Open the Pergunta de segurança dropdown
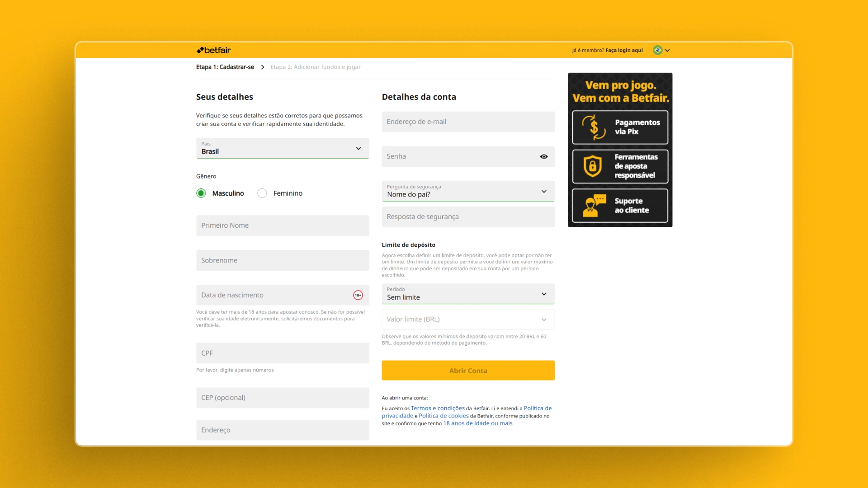868x488 pixels. (x=468, y=191)
